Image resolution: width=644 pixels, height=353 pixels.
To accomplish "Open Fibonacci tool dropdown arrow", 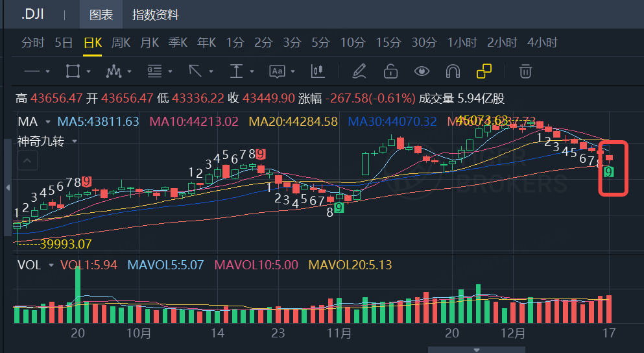I will pyautogui.click(x=170, y=71).
